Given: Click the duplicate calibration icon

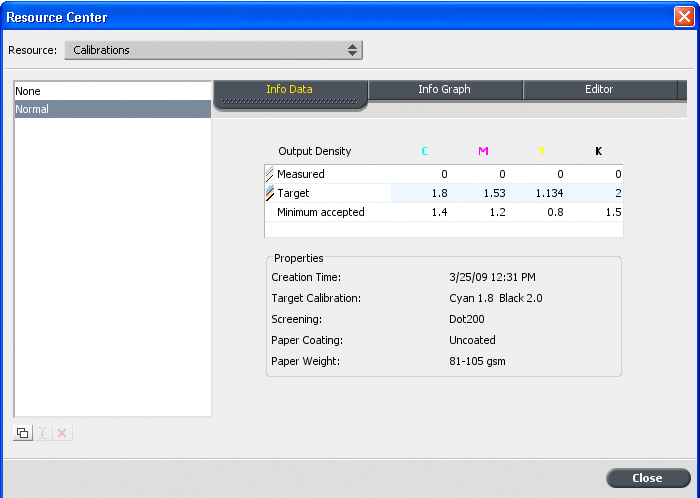Looking at the screenshot, I should (23, 433).
